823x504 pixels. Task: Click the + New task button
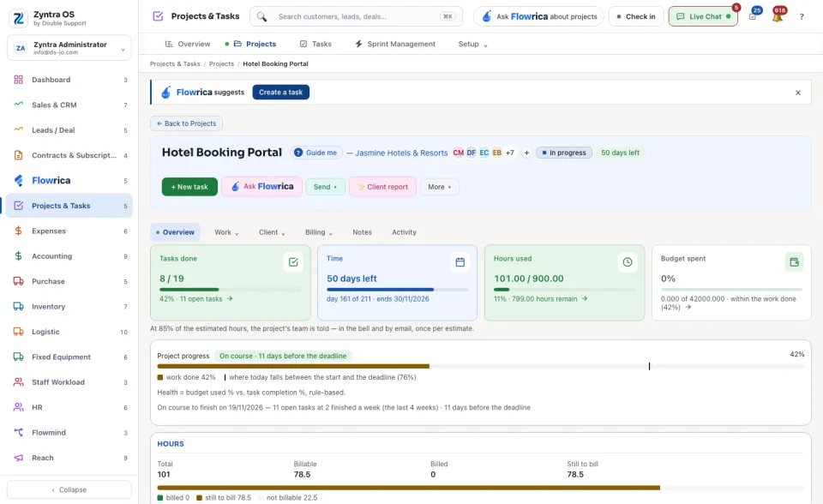click(x=189, y=187)
